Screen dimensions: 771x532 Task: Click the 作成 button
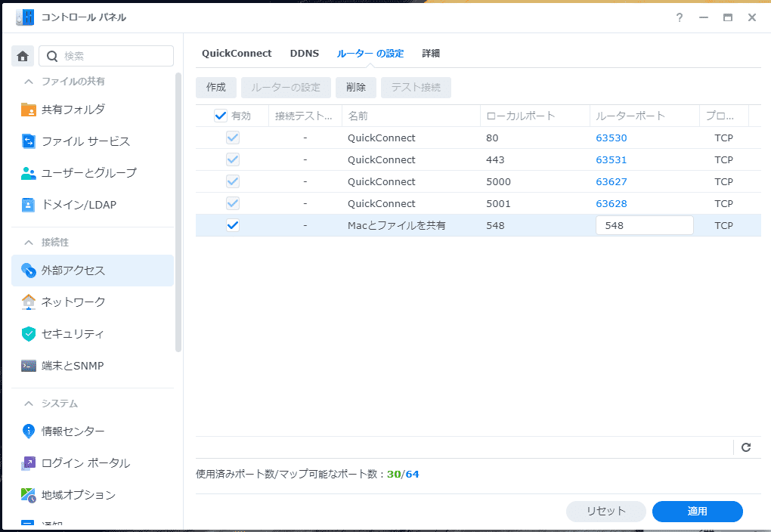coord(216,88)
